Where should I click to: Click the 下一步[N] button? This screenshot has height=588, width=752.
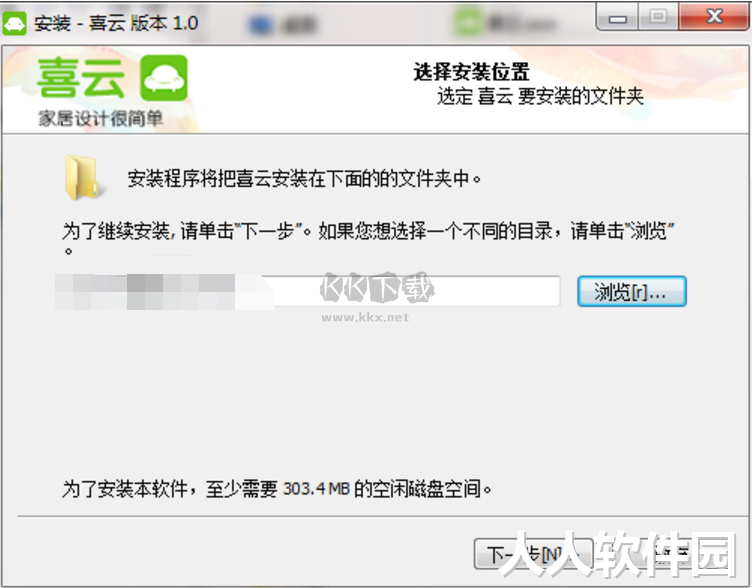(533, 554)
